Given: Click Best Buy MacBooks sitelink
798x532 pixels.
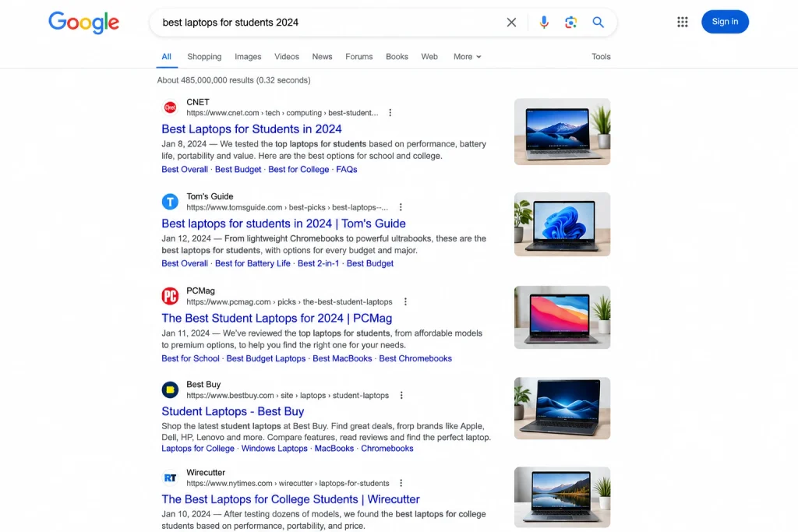Looking at the screenshot, I should point(334,449).
